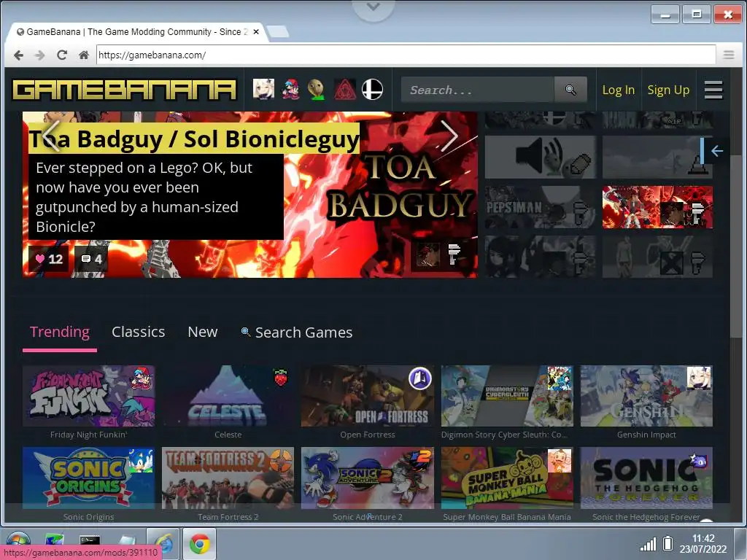Viewport: 747px width, 560px height.
Task: Open the Toa Badguy / Sol Bionicleguy title
Action: (194, 139)
